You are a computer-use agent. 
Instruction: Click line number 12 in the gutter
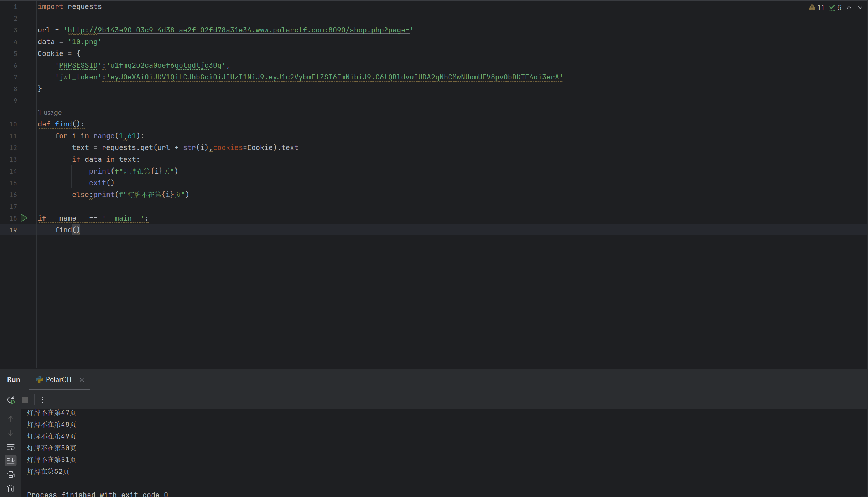(13, 147)
